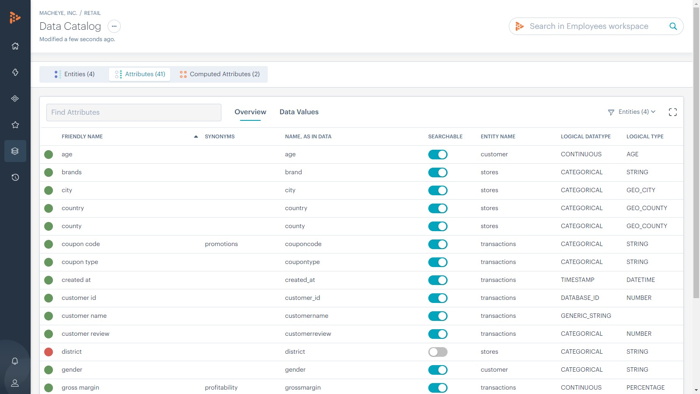Click the filter funnel icon

click(x=611, y=112)
